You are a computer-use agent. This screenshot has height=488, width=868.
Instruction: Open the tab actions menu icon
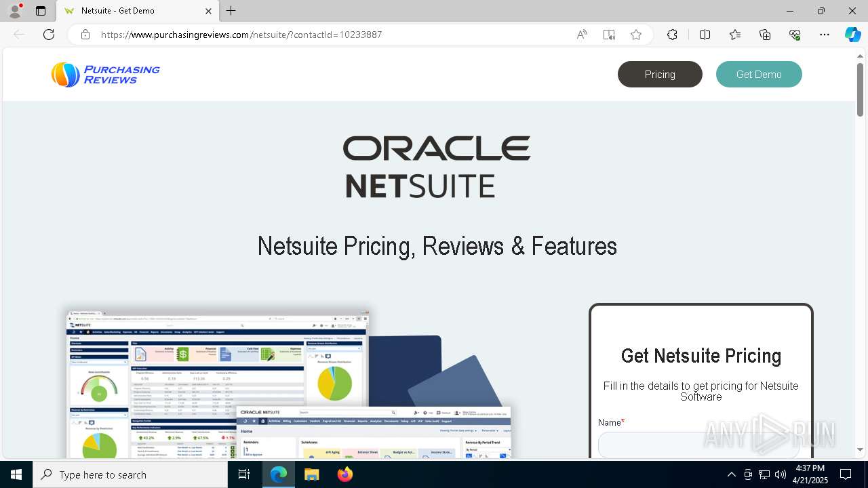pos(41,11)
